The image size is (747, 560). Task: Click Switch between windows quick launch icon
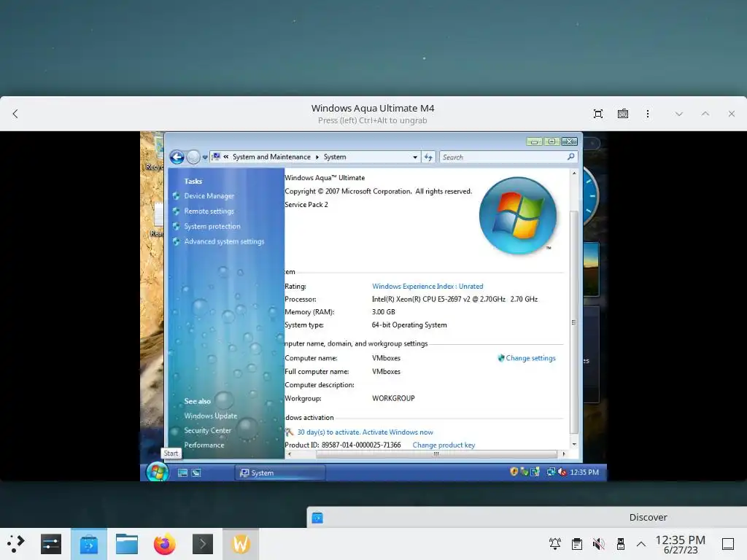click(x=196, y=472)
